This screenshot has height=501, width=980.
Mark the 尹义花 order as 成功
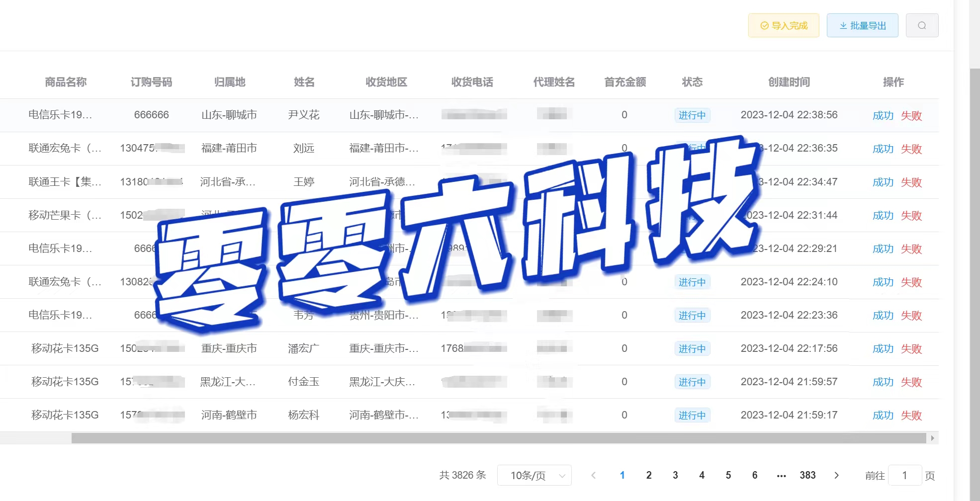(x=883, y=115)
